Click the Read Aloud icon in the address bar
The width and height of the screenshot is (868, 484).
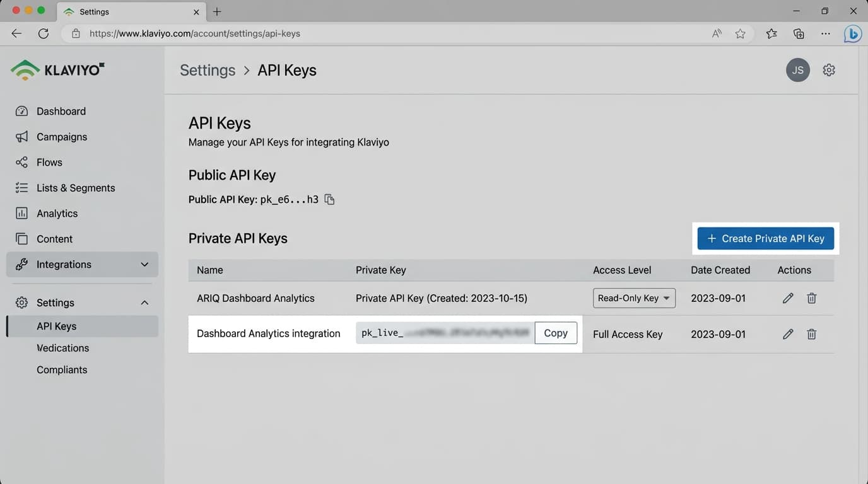click(x=717, y=34)
